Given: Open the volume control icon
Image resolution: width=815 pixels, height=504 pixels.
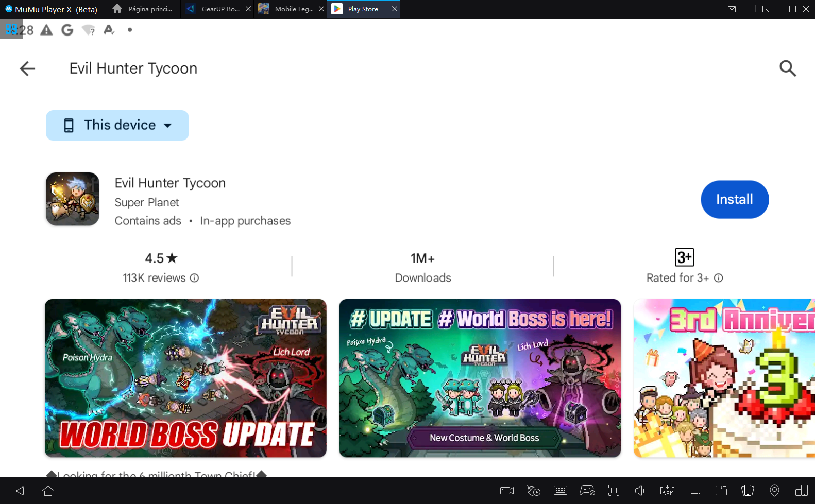Looking at the screenshot, I should 640,491.
